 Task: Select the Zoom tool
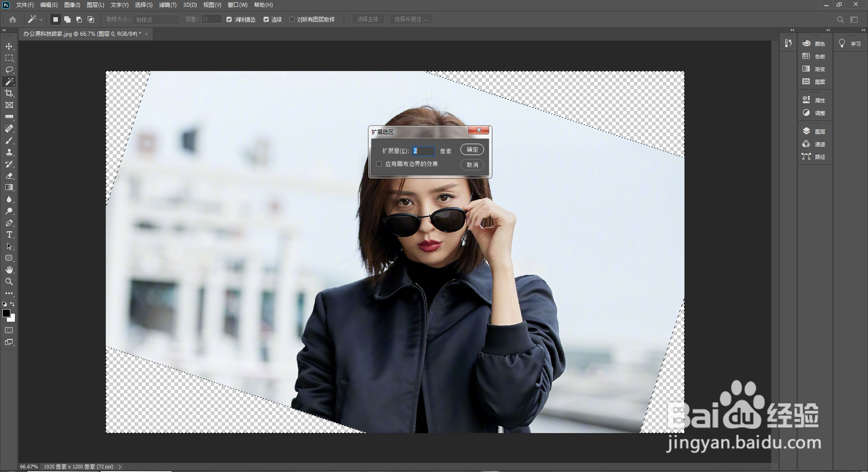(x=9, y=281)
